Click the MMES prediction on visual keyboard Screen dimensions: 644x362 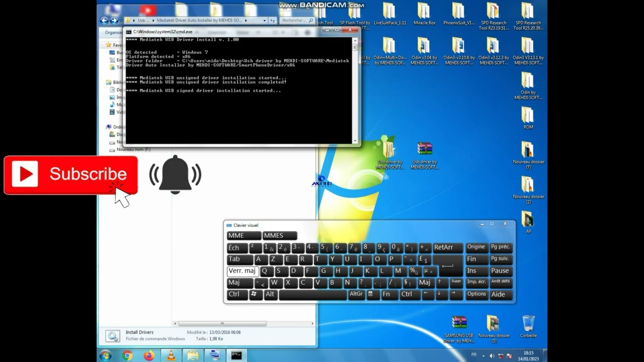tap(280, 236)
